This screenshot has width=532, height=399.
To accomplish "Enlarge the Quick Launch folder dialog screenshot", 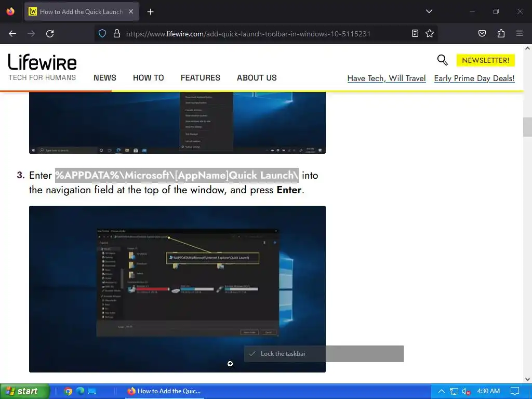I will pos(177,289).
